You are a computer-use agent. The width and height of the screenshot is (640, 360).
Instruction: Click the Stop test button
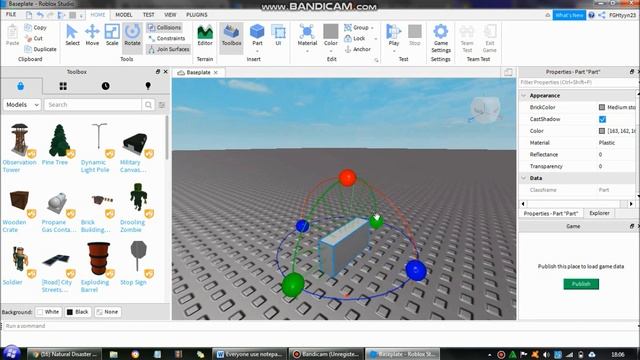(415, 35)
